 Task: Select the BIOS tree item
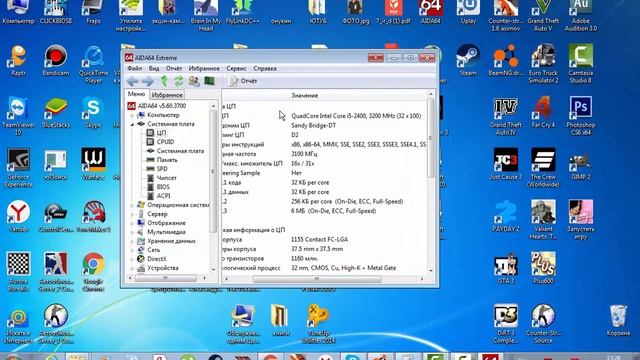pyautogui.click(x=158, y=187)
